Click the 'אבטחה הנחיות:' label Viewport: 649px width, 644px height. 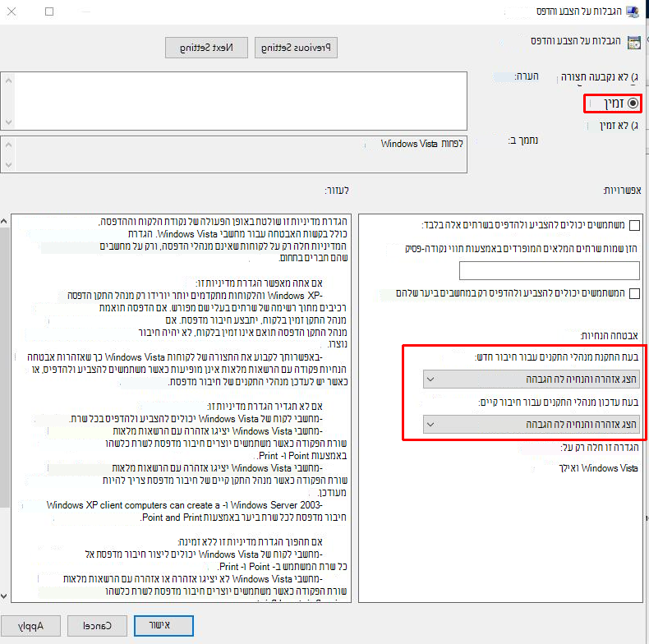[610, 336]
